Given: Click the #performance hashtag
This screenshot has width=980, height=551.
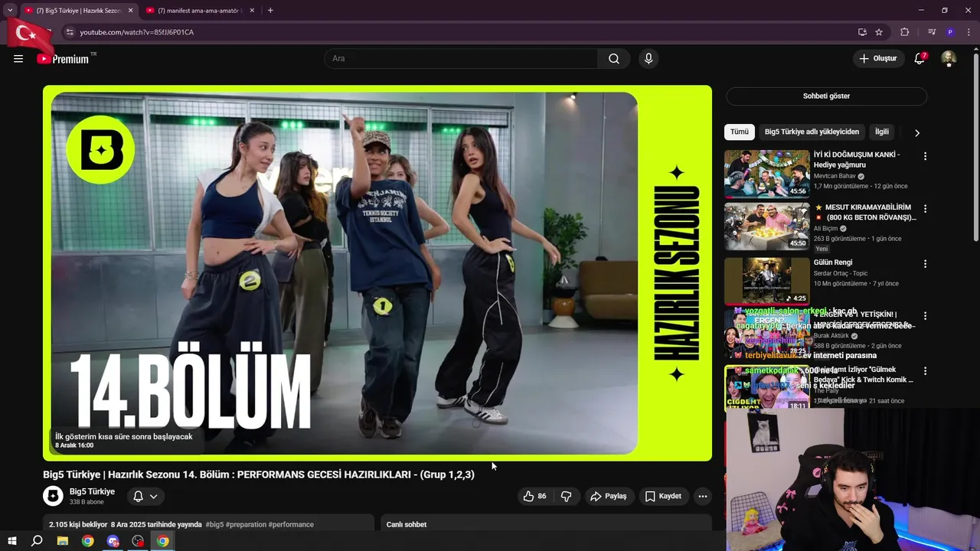Looking at the screenshot, I should pos(291,525).
